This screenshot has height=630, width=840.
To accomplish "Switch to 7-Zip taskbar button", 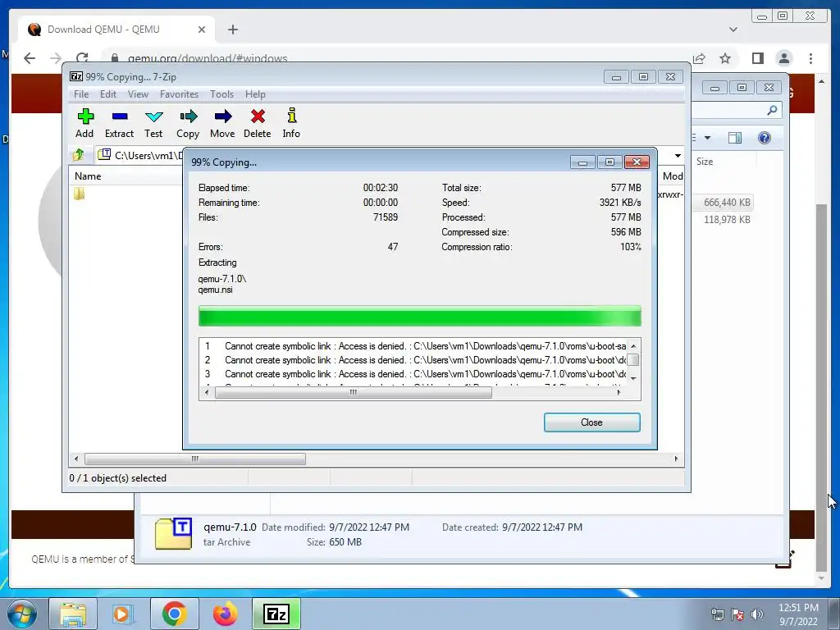I will [x=276, y=614].
